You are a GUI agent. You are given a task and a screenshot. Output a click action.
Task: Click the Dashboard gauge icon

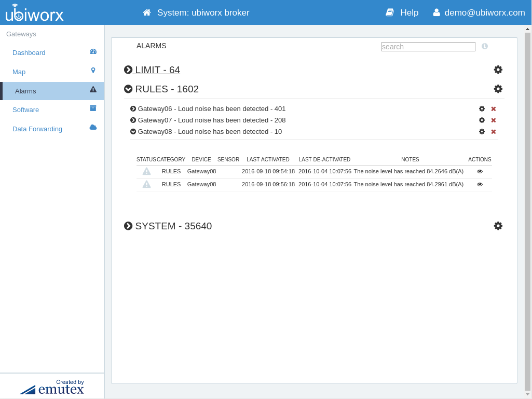(93, 51)
